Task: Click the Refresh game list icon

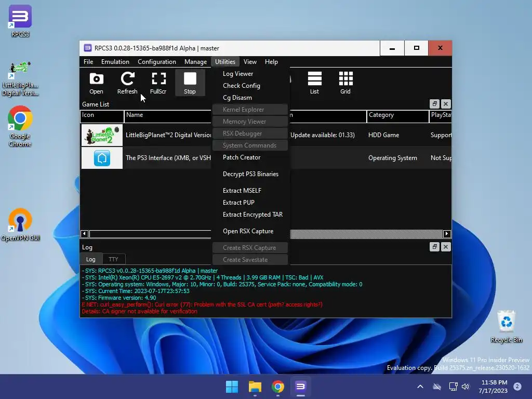Action: (x=127, y=83)
